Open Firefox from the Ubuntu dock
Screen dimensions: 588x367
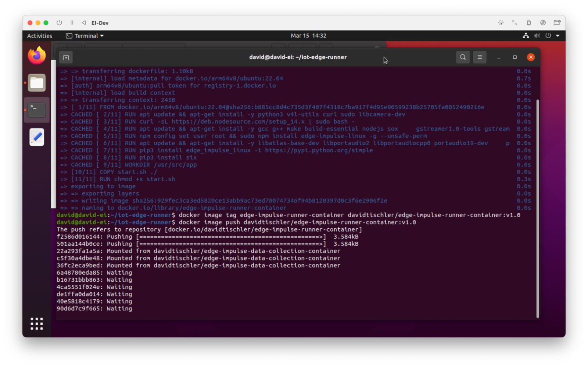(37, 56)
